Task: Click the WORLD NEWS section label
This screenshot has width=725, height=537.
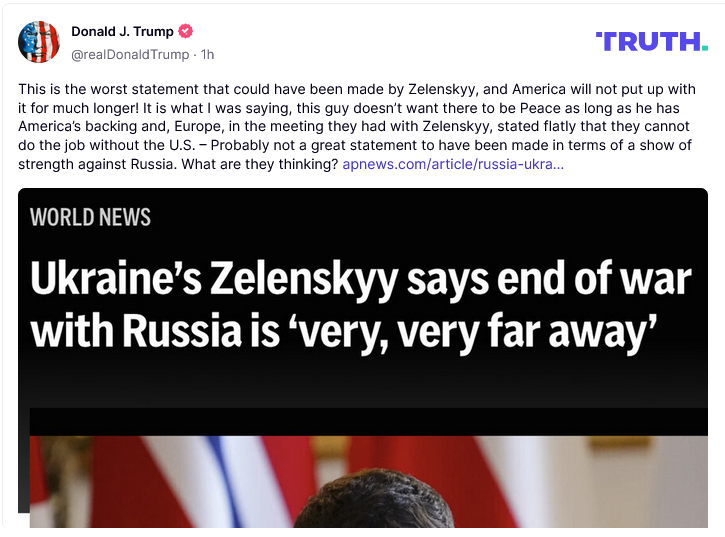Action: [91, 217]
